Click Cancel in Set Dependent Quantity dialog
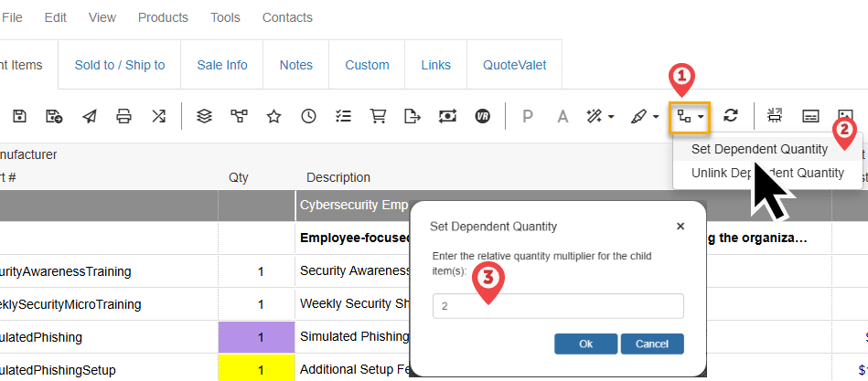Image resolution: width=868 pixels, height=381 pixels. pos(652,344)
